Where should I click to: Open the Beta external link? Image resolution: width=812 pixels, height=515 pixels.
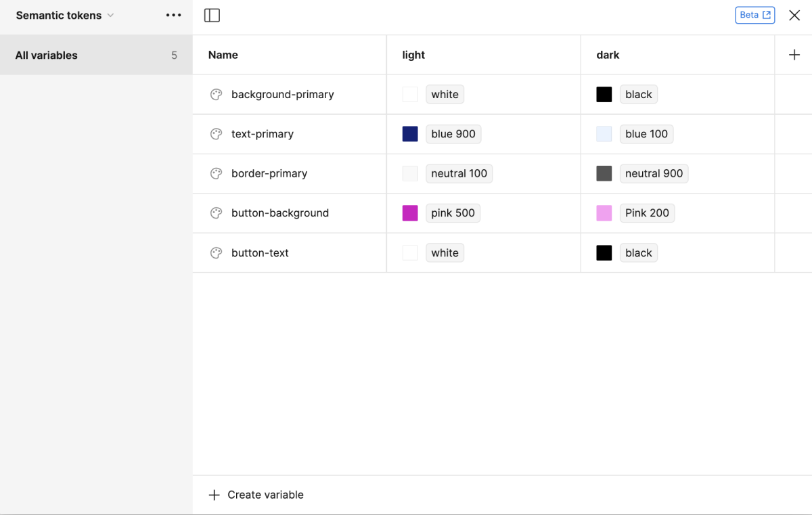coord(754,15)
